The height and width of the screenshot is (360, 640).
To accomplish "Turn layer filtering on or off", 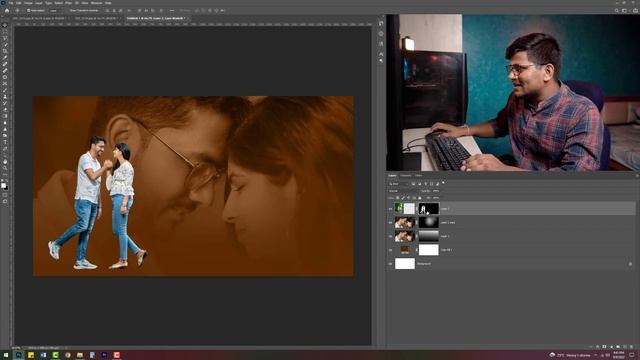I will pyautogui.click(x=443, y=182).
